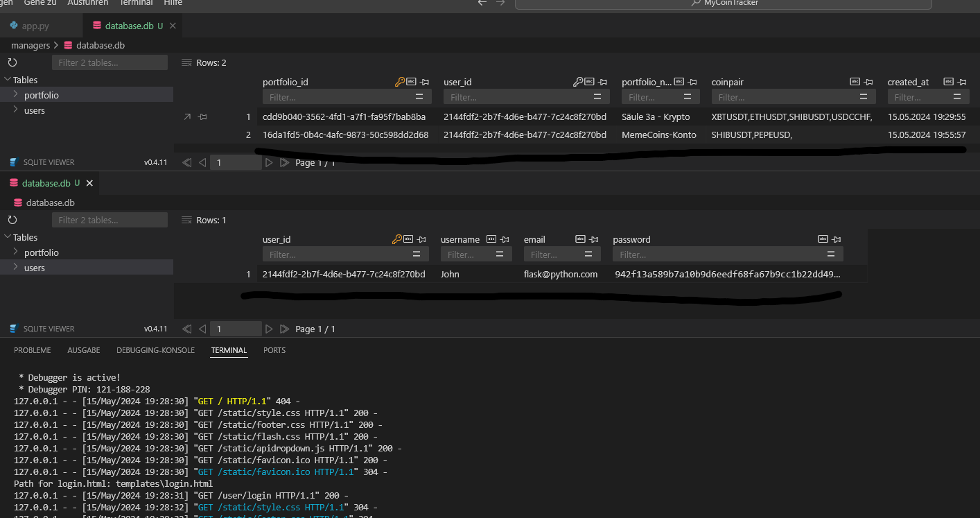The height and width of the screenshot is (518, 980).
Task: Refresh tables in the lower SQLite viewer
Action: (x=12, y=220)
